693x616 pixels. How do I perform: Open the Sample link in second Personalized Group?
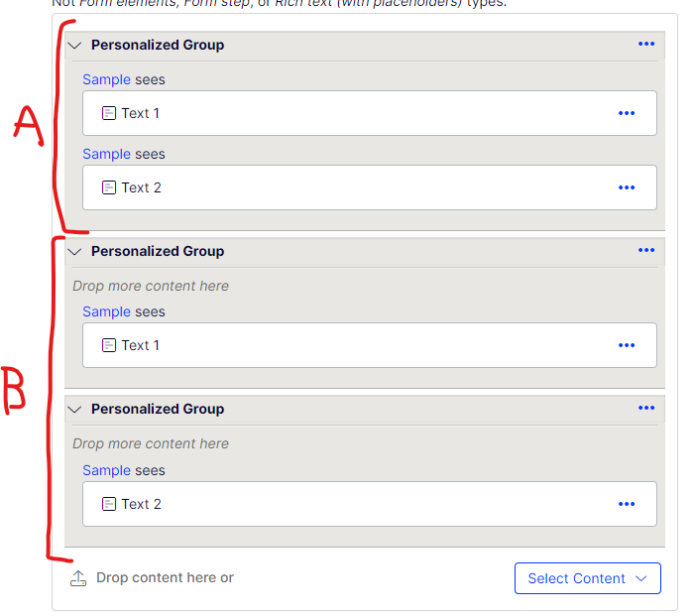106,311
